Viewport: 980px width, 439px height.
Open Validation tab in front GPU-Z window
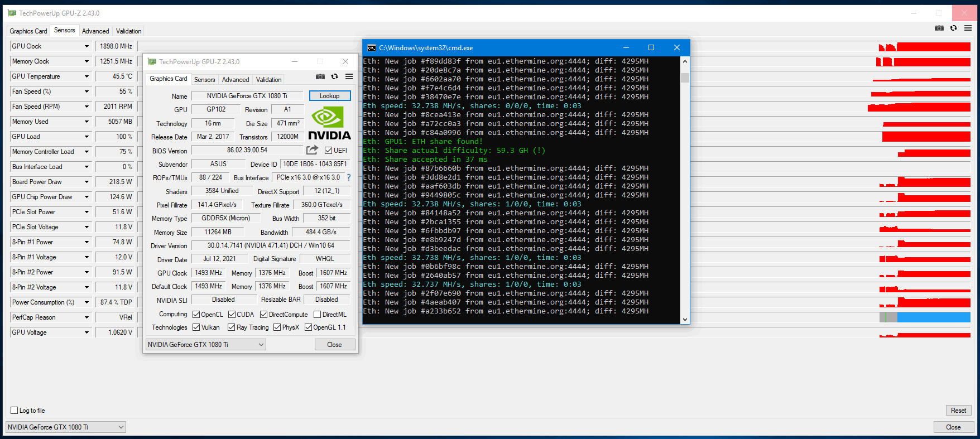click(x=268, y=80)
